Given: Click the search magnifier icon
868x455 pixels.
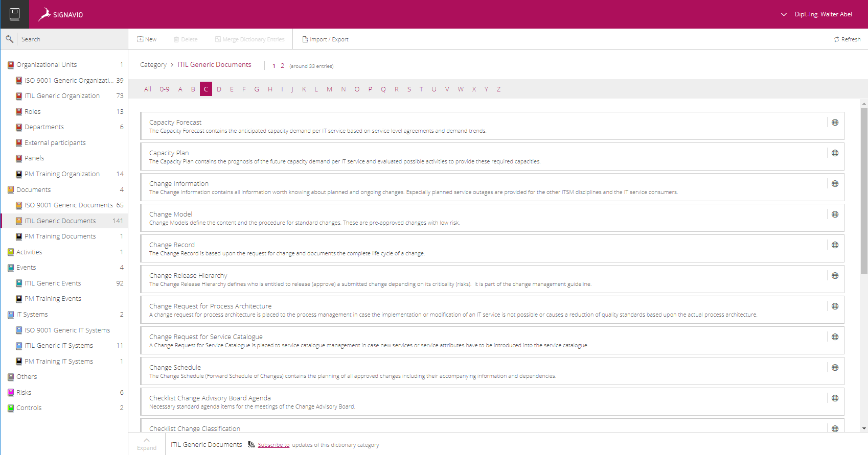Looking at the screenshot, I should click(9, 39).
